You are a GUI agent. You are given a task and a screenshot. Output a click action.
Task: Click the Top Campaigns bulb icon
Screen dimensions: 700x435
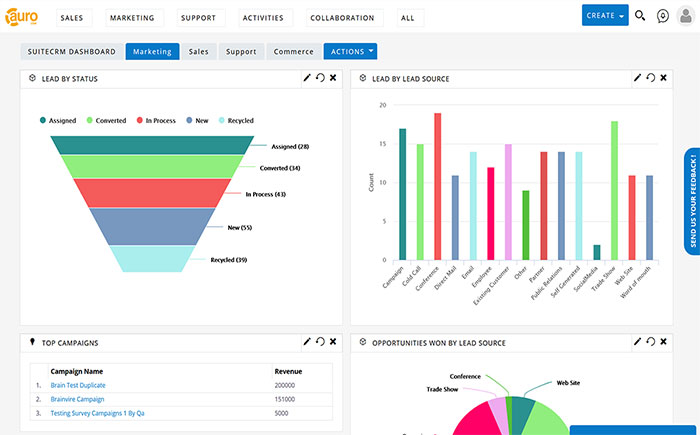(x=32, y=342)
